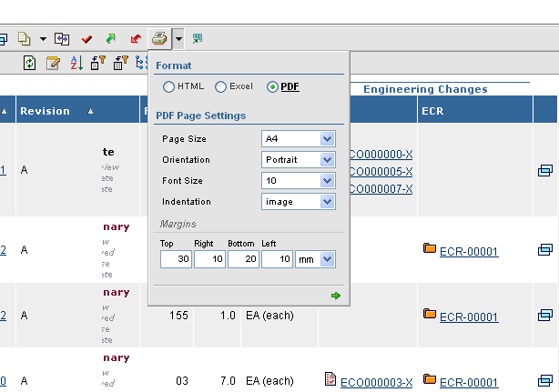The width and height of the screenshot is (559, 392).
Task: Open the margin units mm dropdown
Action: click(316, 259)
